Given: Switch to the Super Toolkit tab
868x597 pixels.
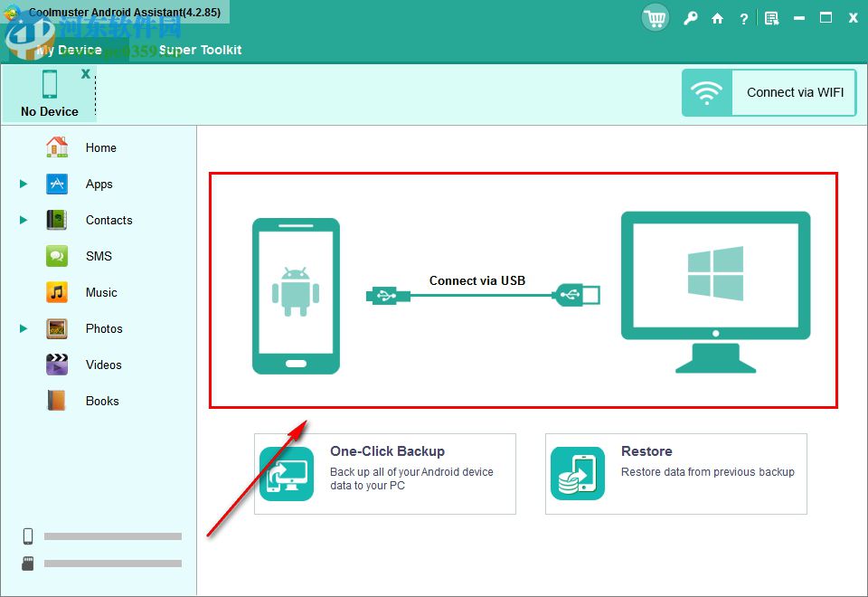Looking at the screenshot, I should tap(200, 50).
